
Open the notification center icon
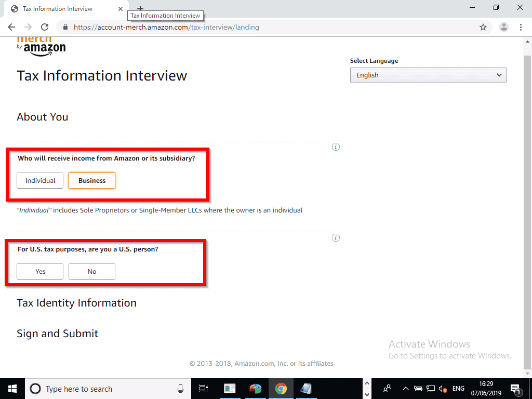pos(515,389)
